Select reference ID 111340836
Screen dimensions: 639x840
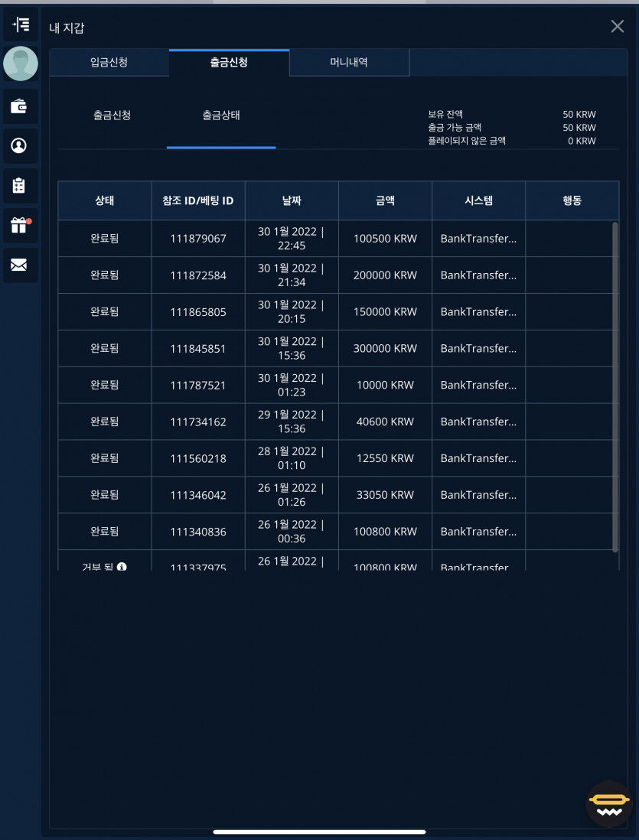[197, 532]
